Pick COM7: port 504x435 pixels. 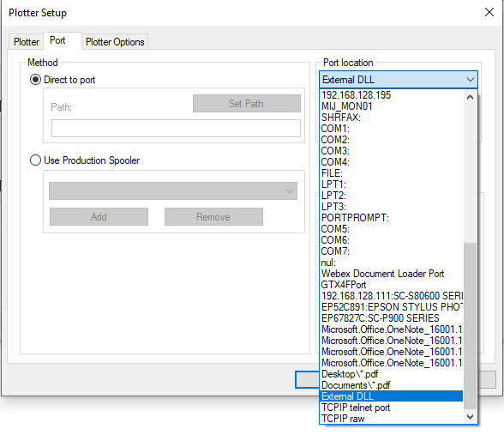(391, 251)
